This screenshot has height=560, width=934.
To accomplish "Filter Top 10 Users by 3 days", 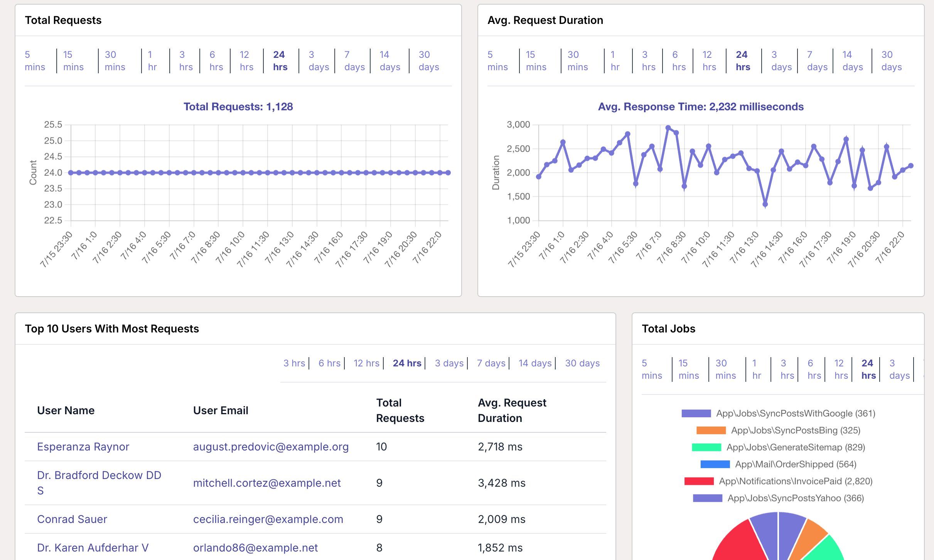I will (x=449, y=363).
